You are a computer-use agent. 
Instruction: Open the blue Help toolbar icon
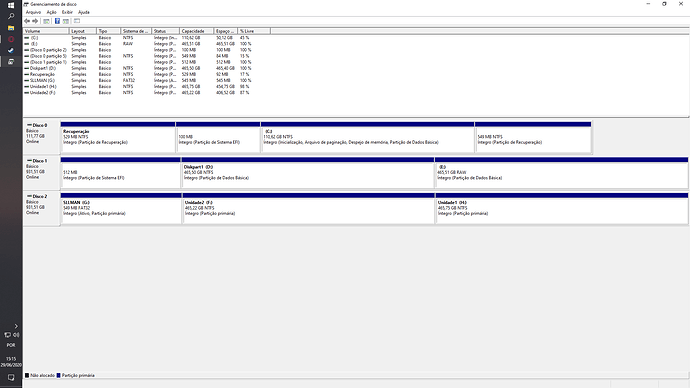(x=57, y=21)
